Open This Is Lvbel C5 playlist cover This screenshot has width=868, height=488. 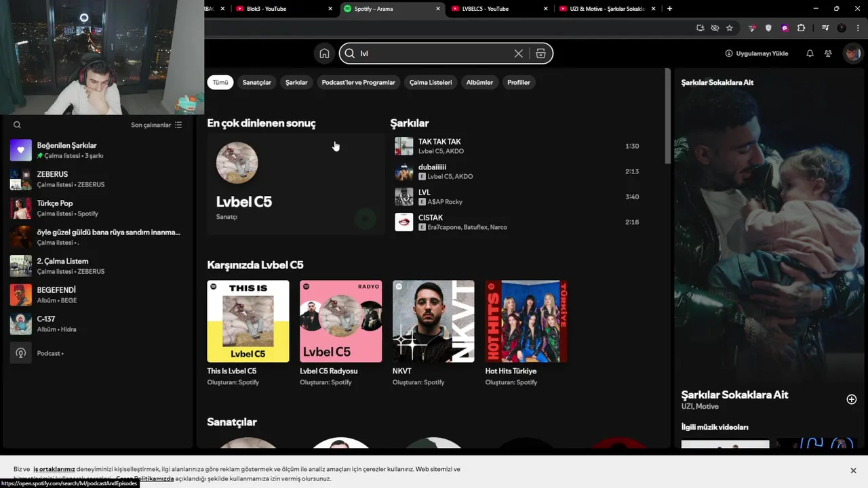(x=248, y=321)
